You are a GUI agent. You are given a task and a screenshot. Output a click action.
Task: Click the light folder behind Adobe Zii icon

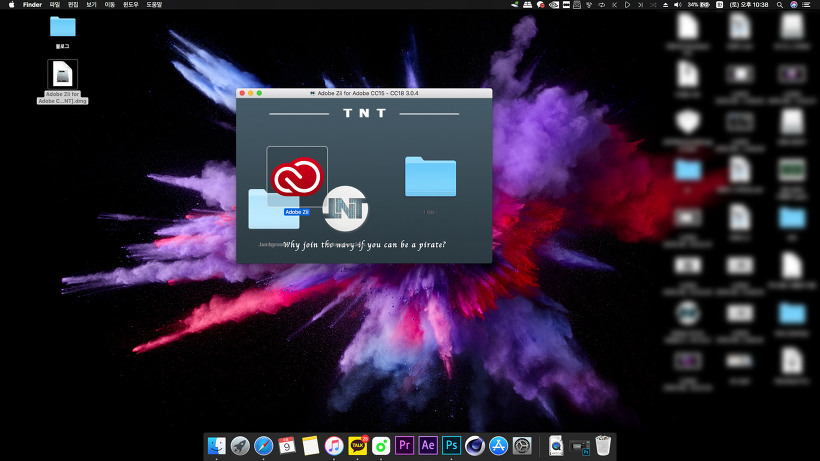tap(273, 209)
